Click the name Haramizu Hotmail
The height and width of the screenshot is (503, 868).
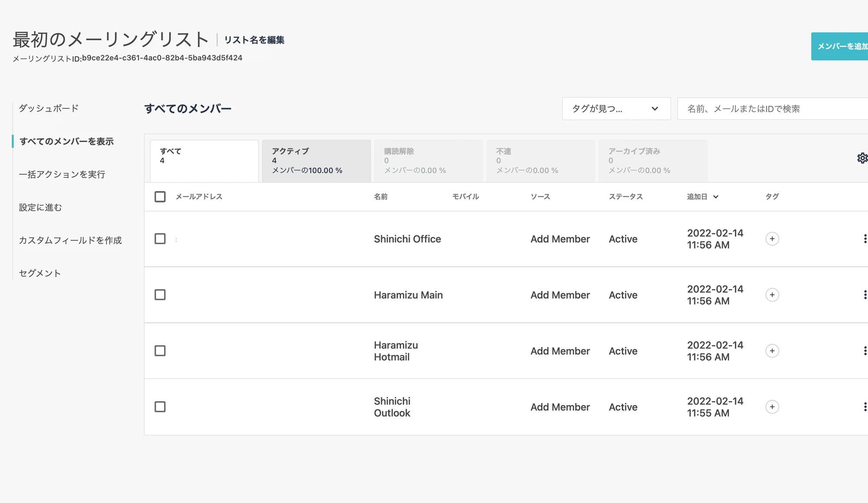(396, 351)
